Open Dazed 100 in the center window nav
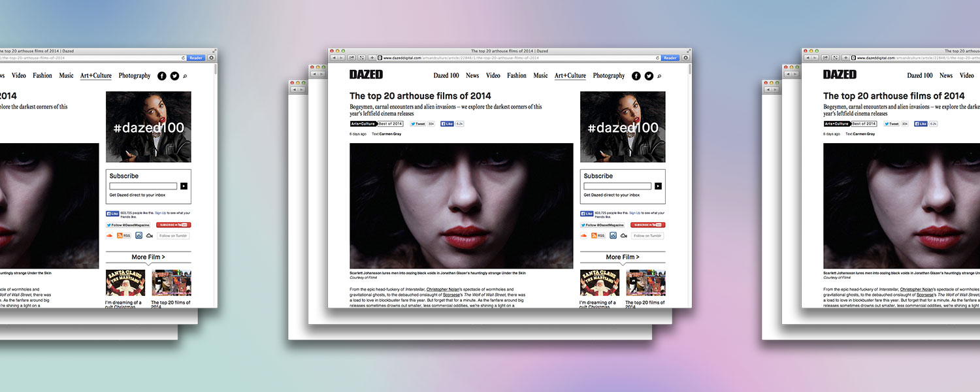The width and height of the screenshot is (980, 392). click(446, 76)
